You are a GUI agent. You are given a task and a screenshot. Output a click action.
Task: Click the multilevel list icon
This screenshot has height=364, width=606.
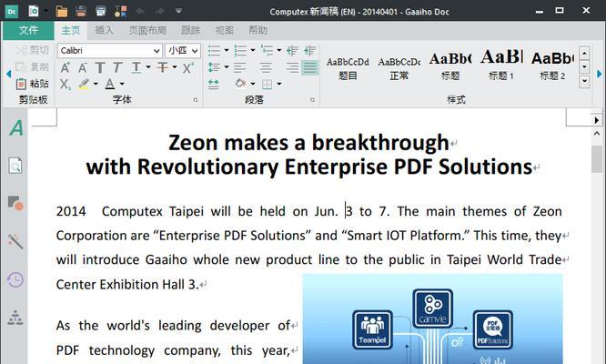click(267, 51)
